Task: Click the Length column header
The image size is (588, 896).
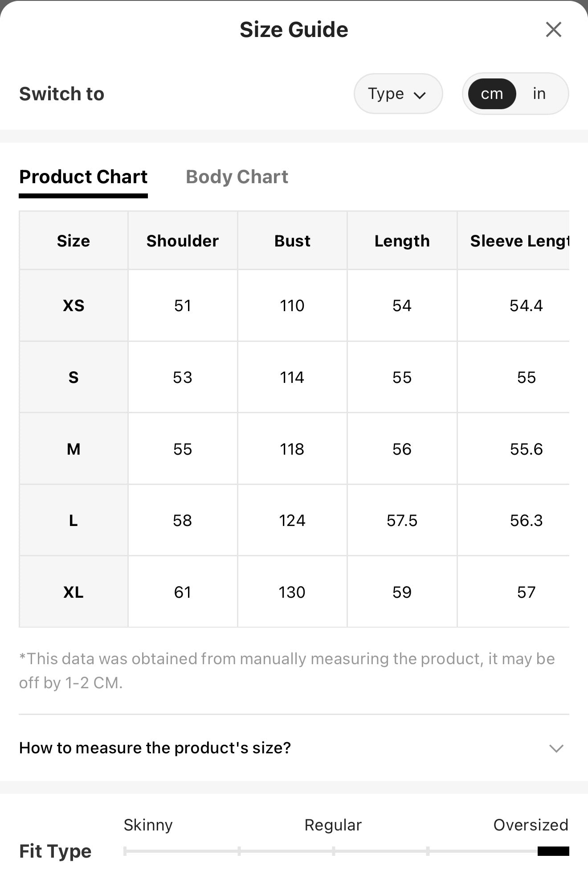Action: pos(402,241)
